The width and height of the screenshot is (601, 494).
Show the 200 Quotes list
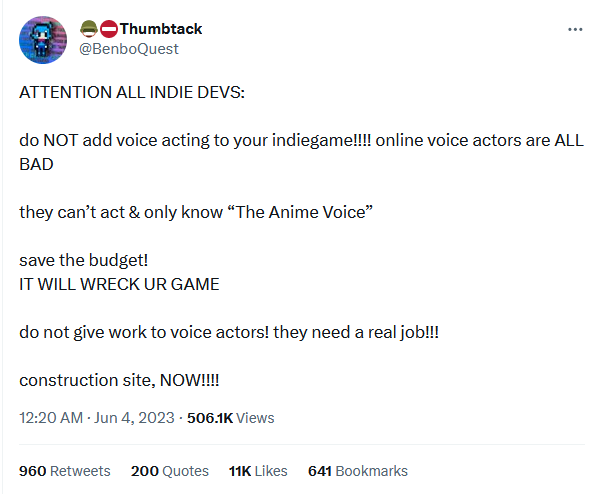[x=170, y=470]
